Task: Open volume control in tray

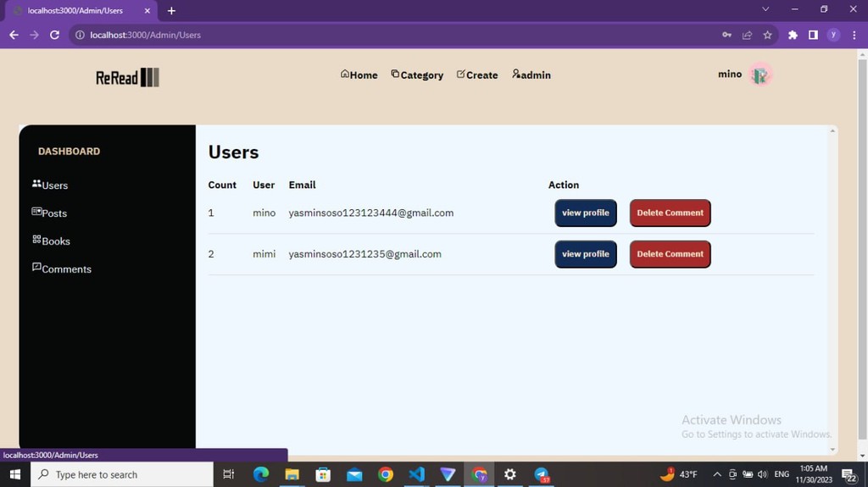Action: point(763,474)
